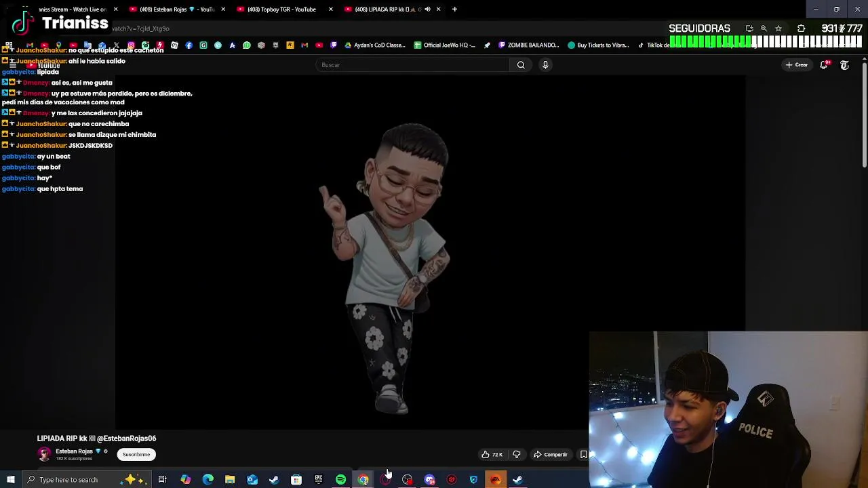Open Epic Games Launcher from taskbar
The image size is (868, 488).
(x=318, y=480)
